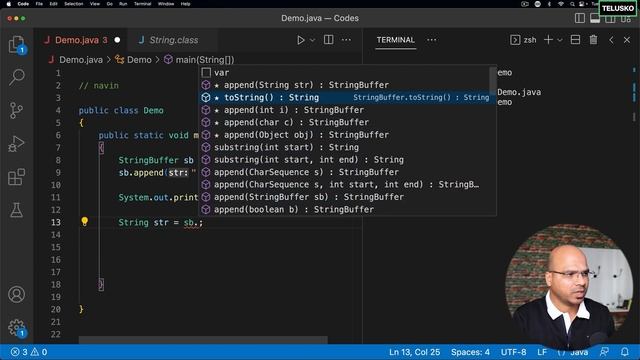Choose append(boolean b) suggestion

(x=345, y=209)
